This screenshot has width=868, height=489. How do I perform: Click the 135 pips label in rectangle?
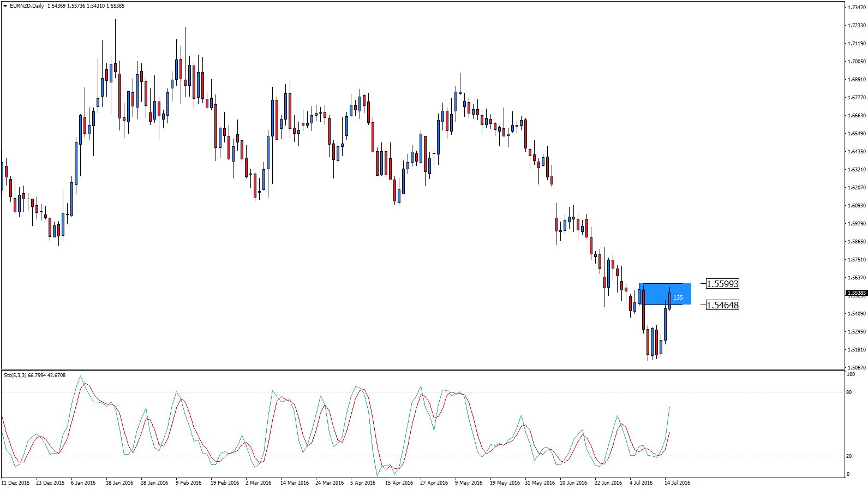click(x=678, y=297)
